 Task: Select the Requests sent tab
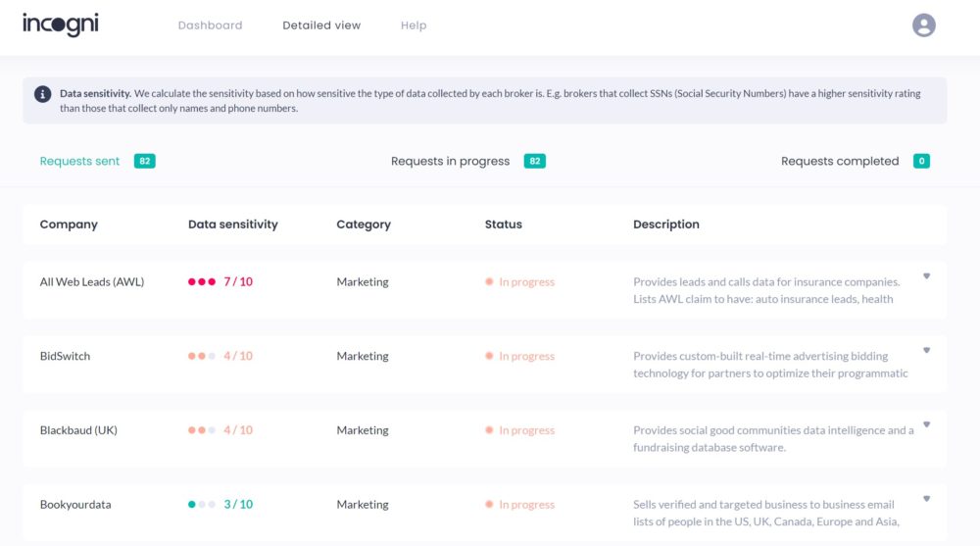tap(79, 161)
